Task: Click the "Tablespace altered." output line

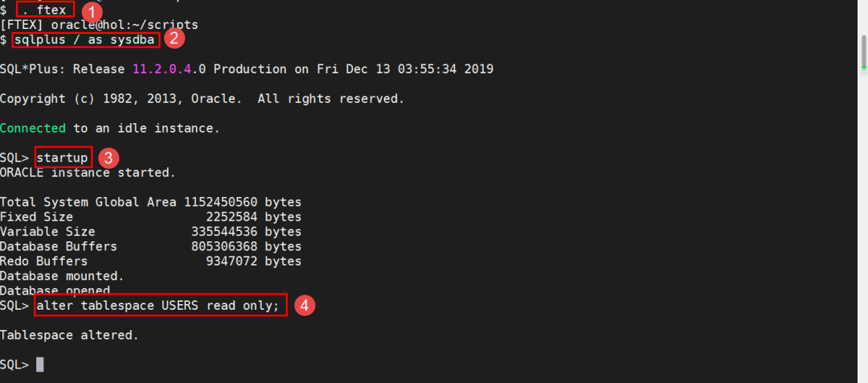Action: [69, 335]
